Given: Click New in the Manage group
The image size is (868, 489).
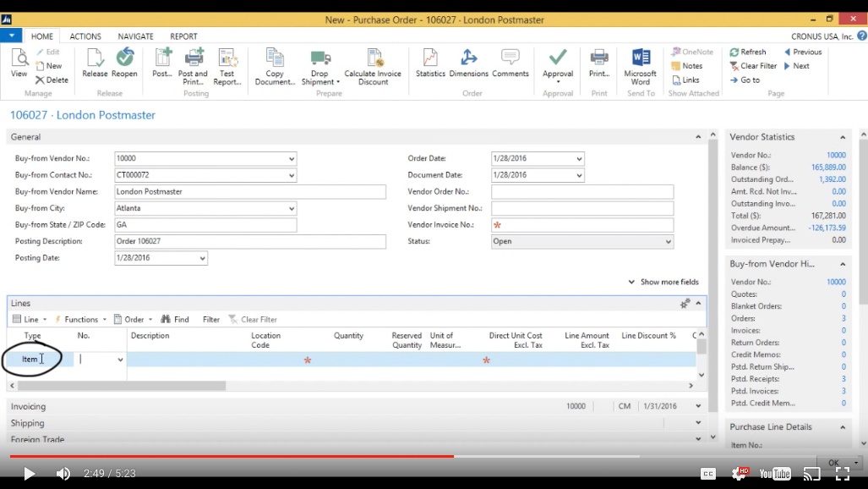Looking at the screenshot, I should (x=49, y=65).
